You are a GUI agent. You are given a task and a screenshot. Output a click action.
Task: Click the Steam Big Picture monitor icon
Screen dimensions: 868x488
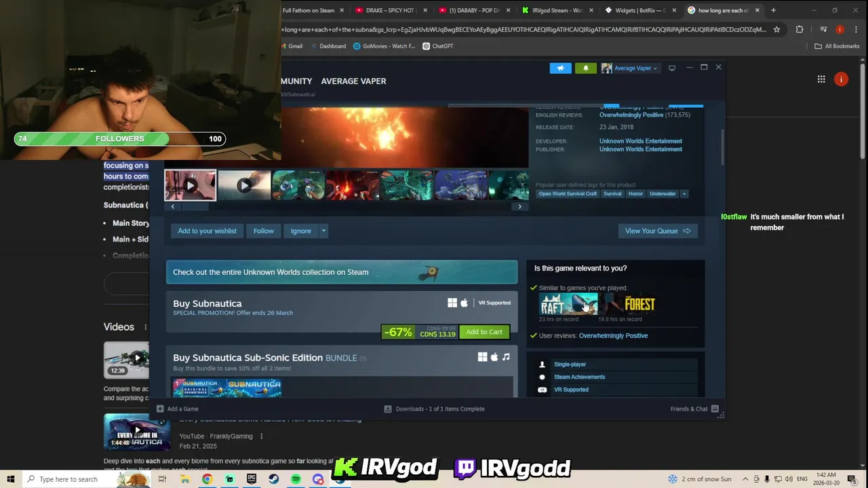[x=672, y=68]
